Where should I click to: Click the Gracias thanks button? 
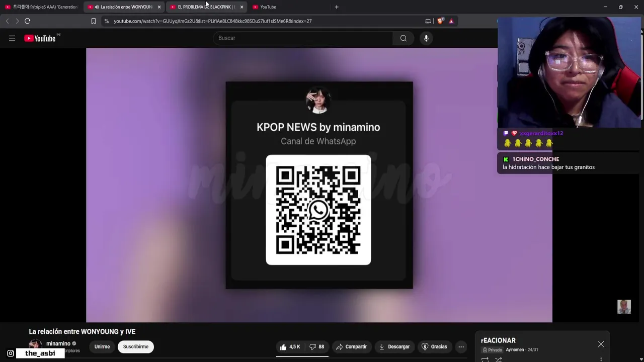pos(434,347)
